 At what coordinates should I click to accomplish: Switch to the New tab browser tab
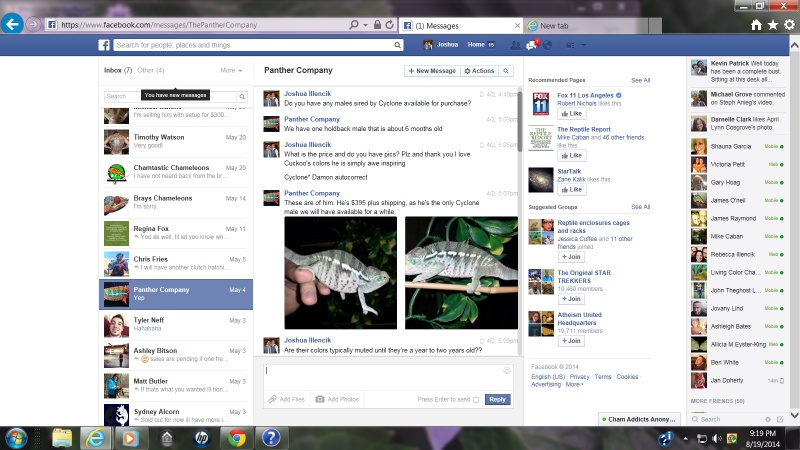click(x=587, y=26)
